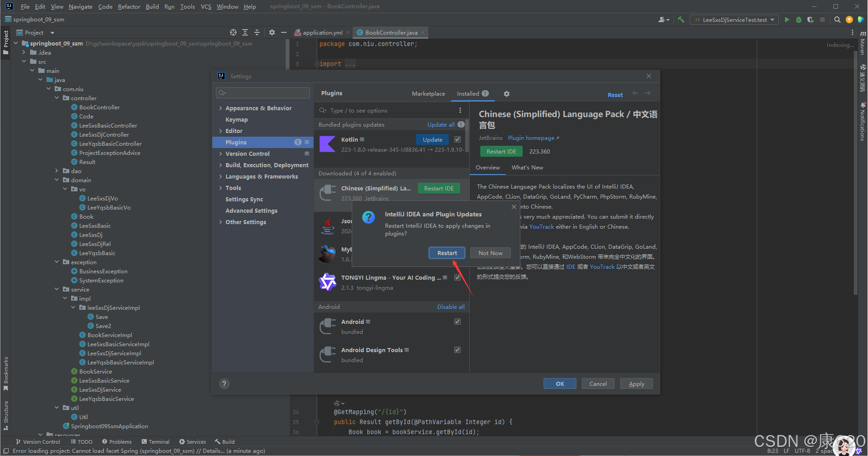Open the Maven tool window

tap(863, 43)
